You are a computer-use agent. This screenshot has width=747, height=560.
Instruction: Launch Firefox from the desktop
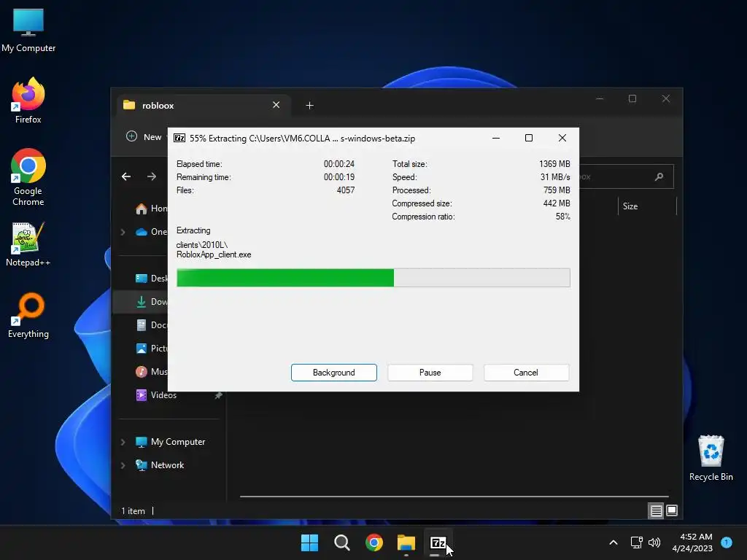tap(28, 101)
